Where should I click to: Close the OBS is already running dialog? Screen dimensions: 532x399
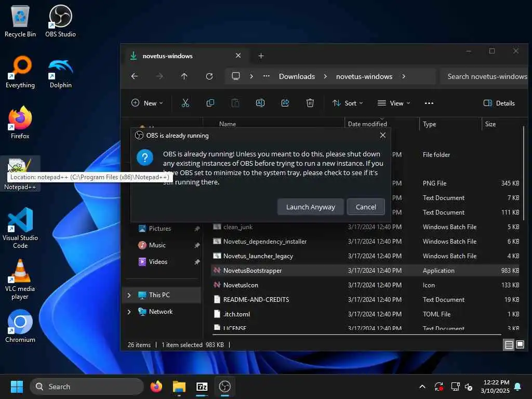click(383, 135)
